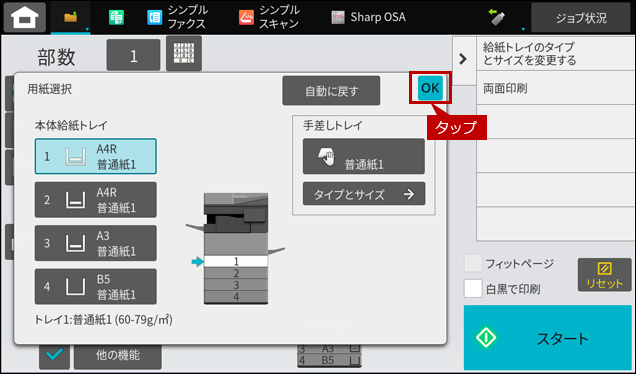Launch Sharp OSA
The image size is (636, 374).
coord(368,17)
